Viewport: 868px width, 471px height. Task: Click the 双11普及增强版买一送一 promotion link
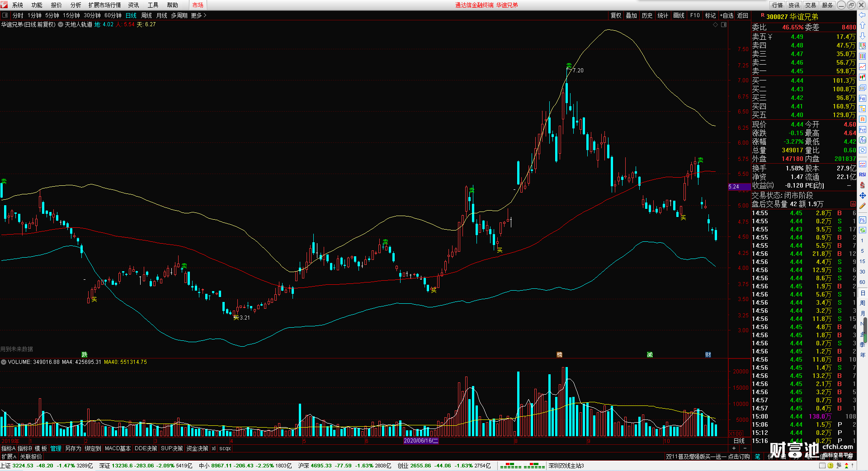708,457
